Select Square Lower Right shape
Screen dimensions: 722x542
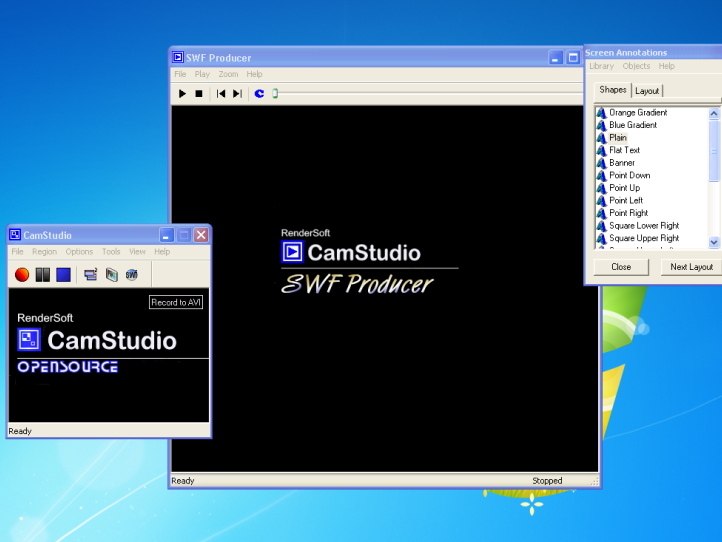pos(644,225)
